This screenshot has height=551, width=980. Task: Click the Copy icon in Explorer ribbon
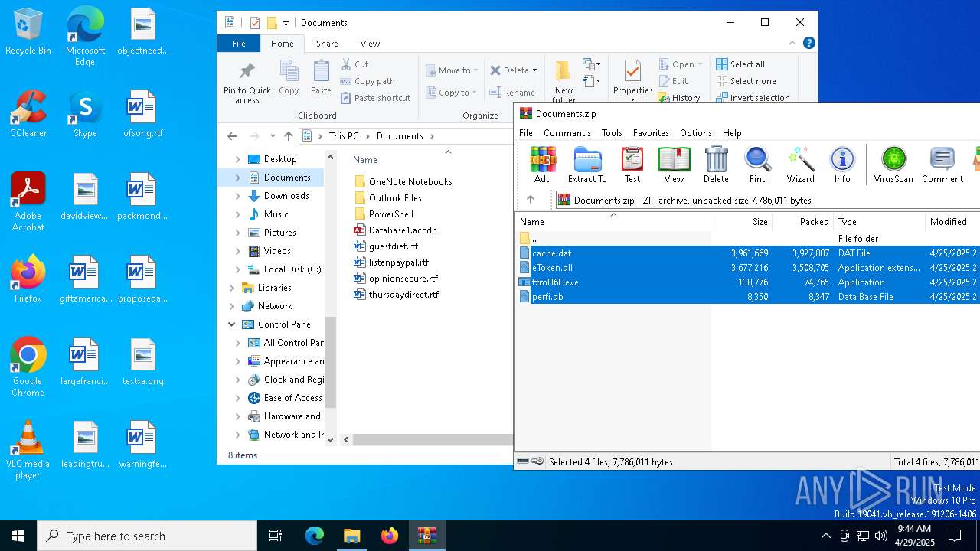[289, 77]
